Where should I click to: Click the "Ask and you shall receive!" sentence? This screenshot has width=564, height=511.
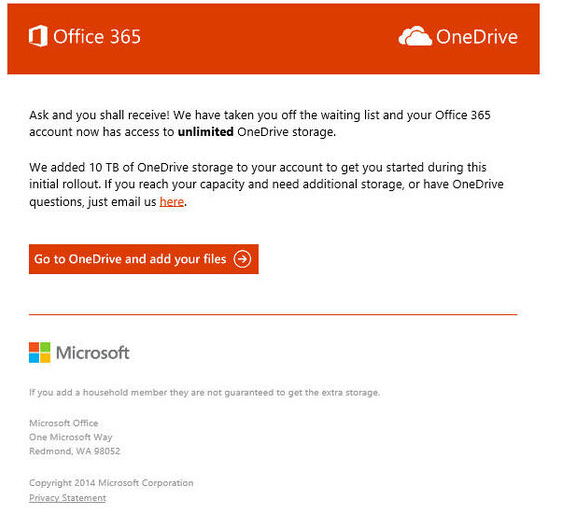pyautogui.click(x=99, y=115)
